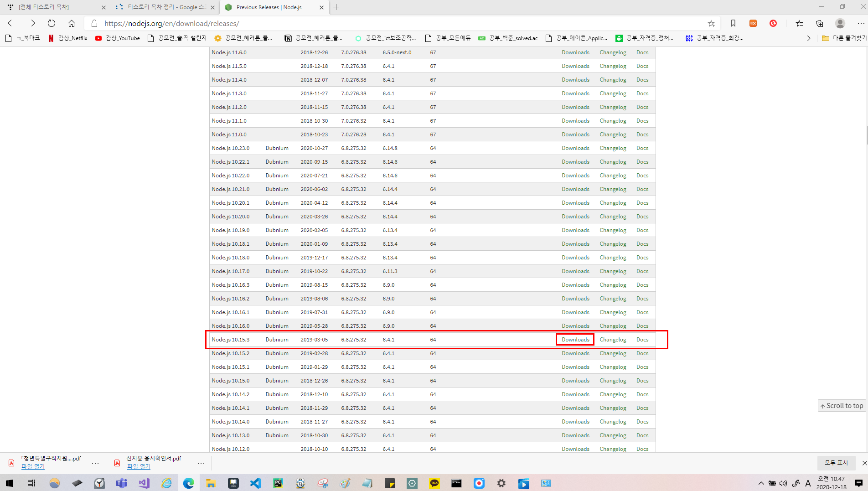Viewport: 868px width, 491px height.
Task: Open Docs for Node.js 11.0.0
Action: coord(642,134)
